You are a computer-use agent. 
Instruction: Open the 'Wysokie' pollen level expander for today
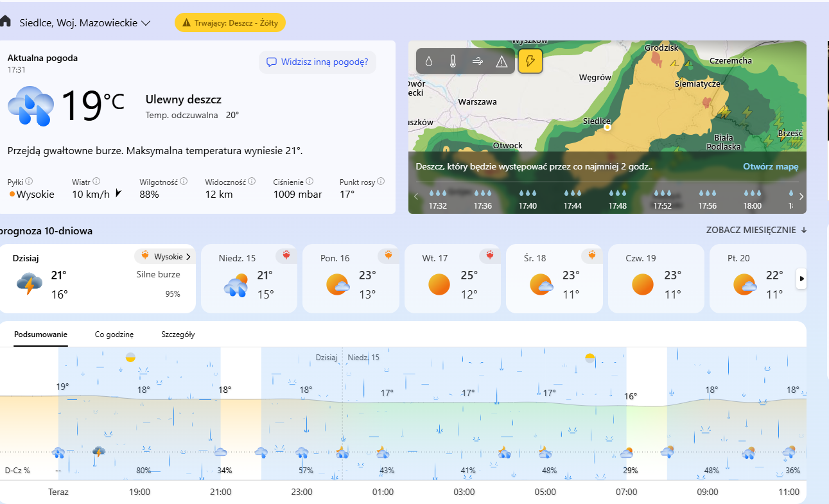165,257
